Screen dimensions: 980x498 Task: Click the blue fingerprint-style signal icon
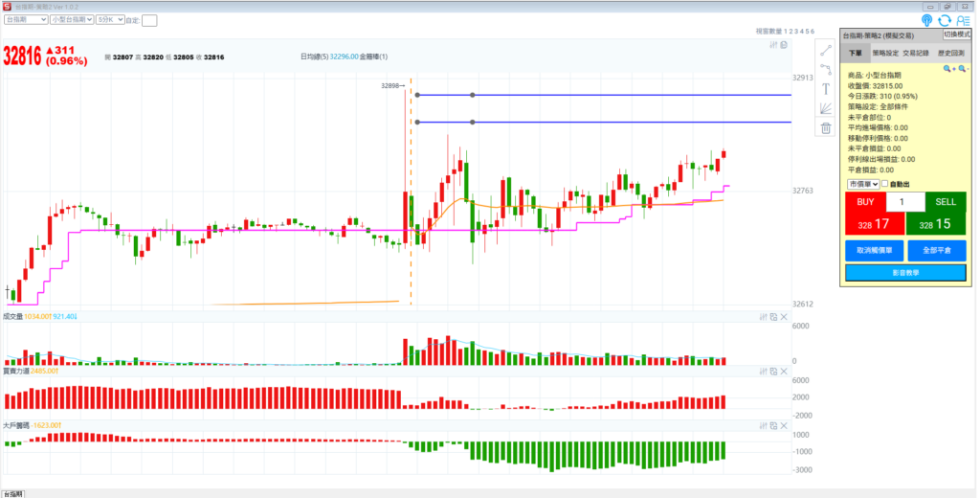pos(926,20)
